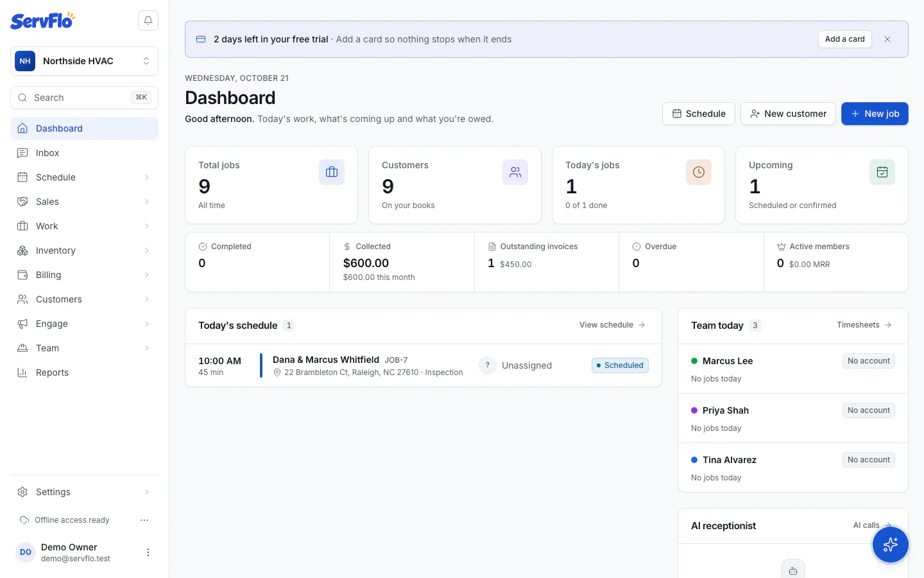
Task: Click the Settings gear icon
Action: [x=22, y=492]
